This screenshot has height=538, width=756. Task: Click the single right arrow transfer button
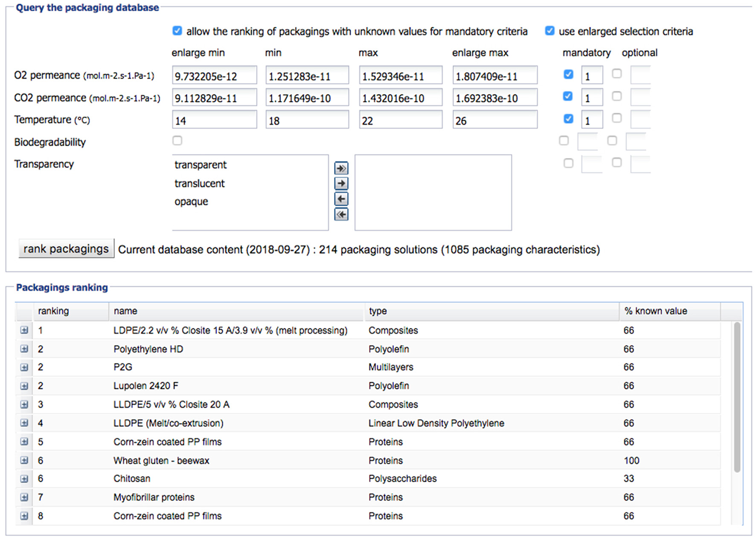(341, 184)
